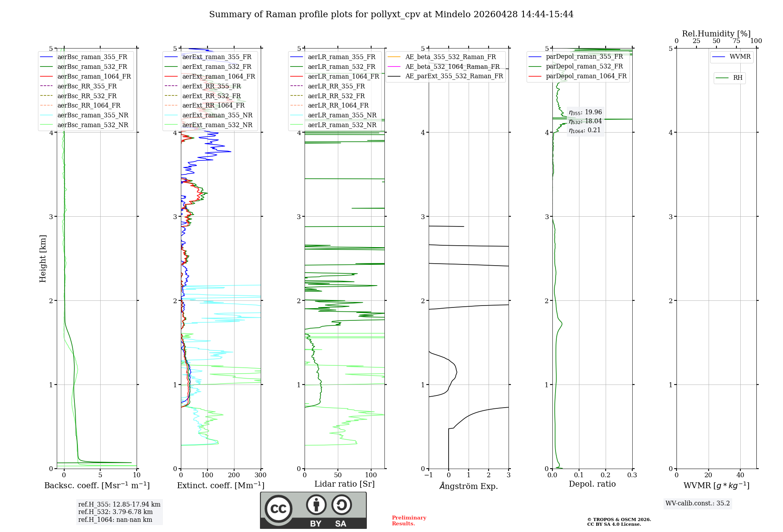The height and width of the screenshot is (532, 783).
Task: Click the RH legend entry
Action: (x=737, y=78)
